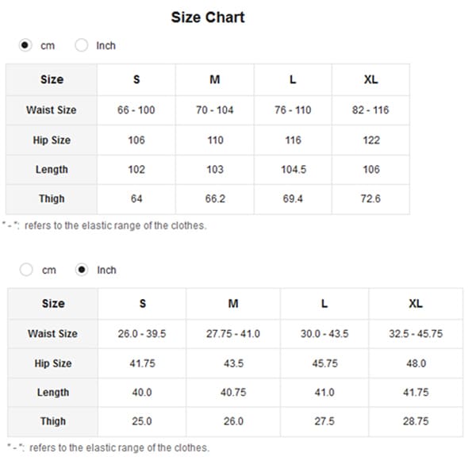476x476 pixels.
Task: Click the Hip Size row label in the inch table
Action: point(52,363)
